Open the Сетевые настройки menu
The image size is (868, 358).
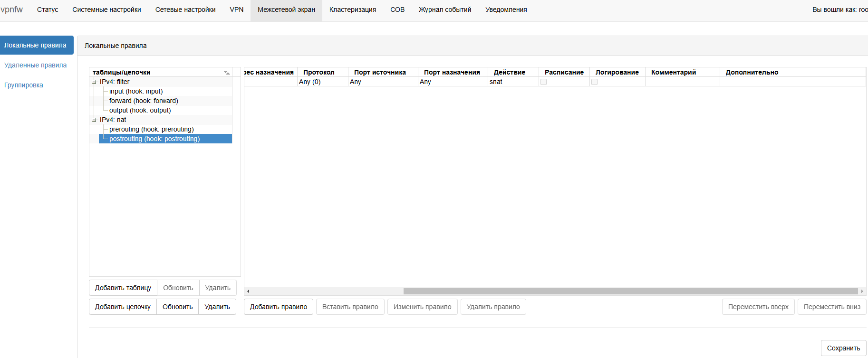[x=185, y=10]
